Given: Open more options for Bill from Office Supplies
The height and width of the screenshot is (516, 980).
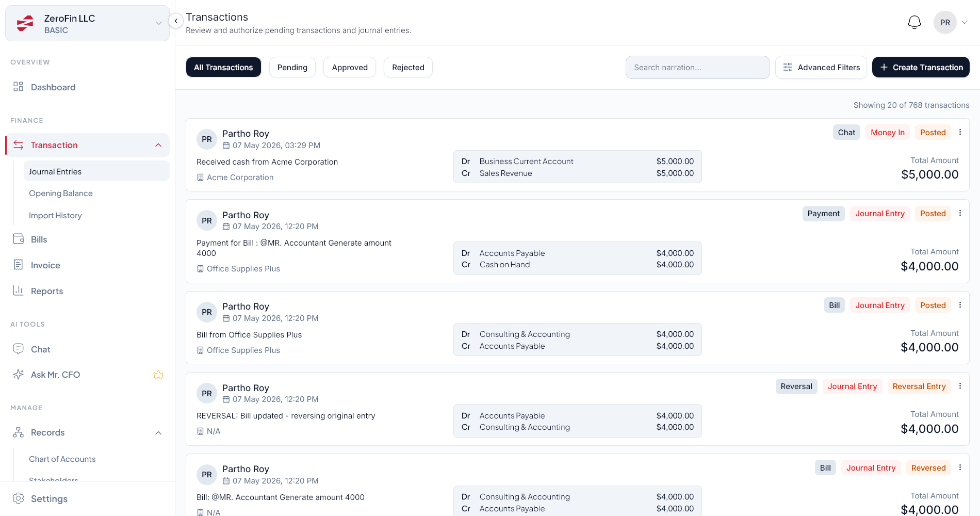Looking at the screenshot, I should click(960, 305).
